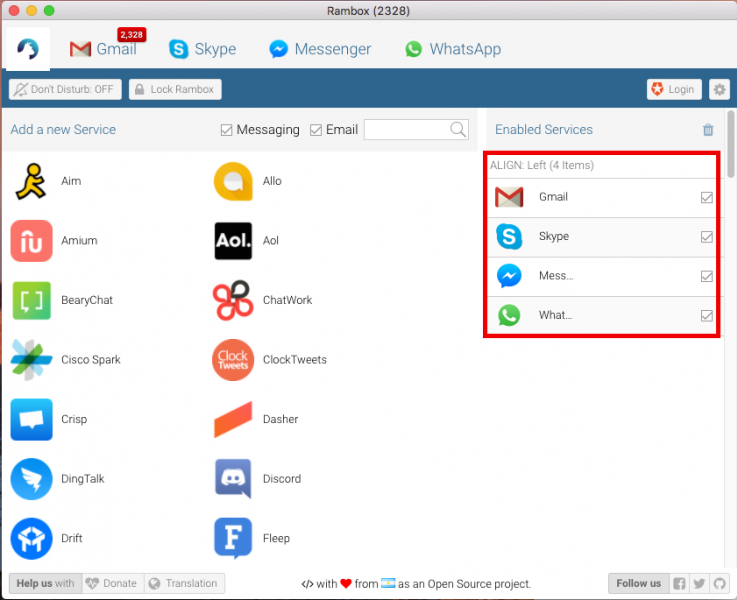Click the 'Aim' service name
The image size is (737, 600).
[71, 181]
